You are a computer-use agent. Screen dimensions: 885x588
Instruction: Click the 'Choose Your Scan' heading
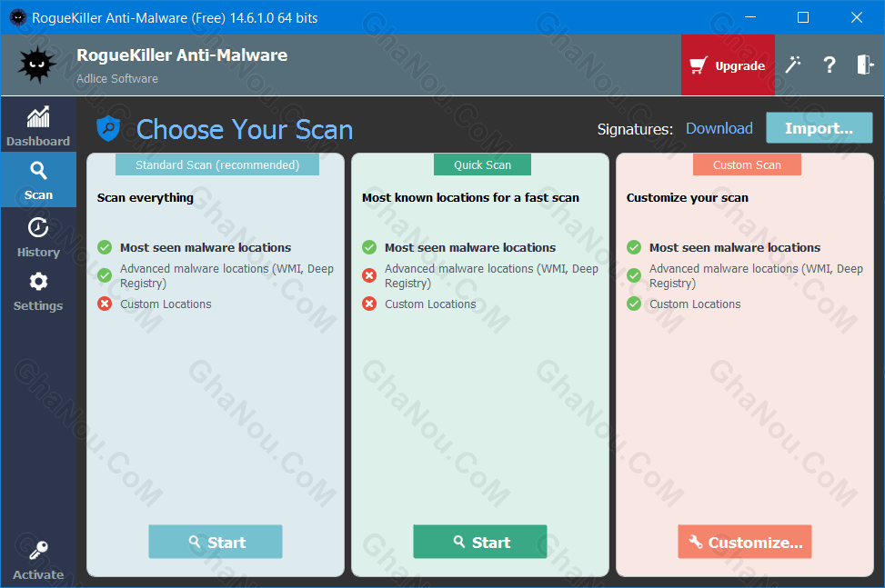pos(245,129)
